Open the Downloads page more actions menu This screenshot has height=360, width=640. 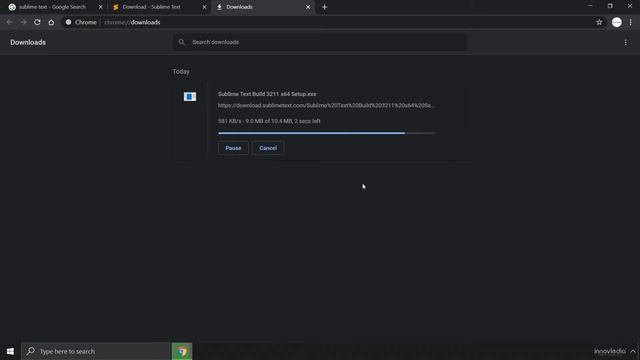(x=625, y=42)
